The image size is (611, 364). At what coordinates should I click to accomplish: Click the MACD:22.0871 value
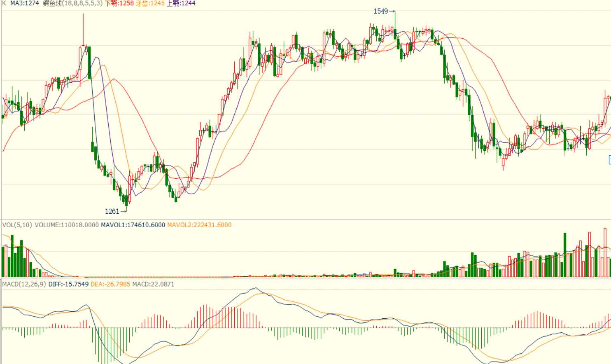tap(153, 284)
